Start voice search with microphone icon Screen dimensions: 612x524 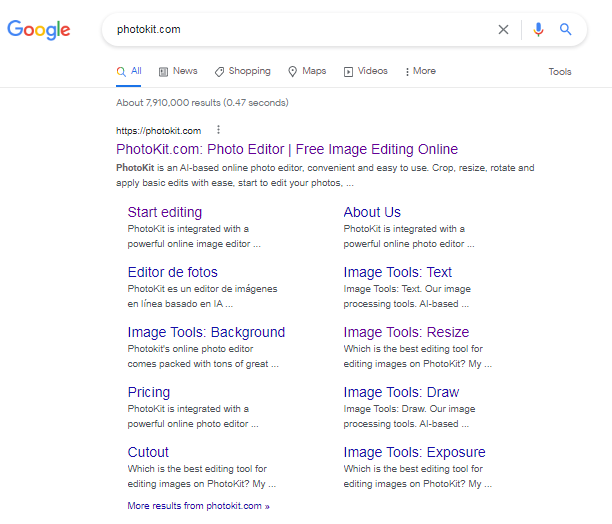[539, 30]
